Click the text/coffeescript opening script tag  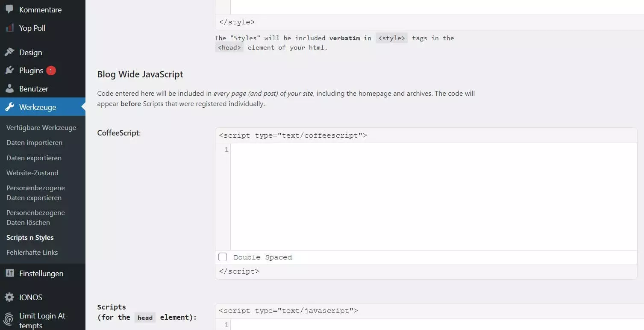click(x=293, y=136)
